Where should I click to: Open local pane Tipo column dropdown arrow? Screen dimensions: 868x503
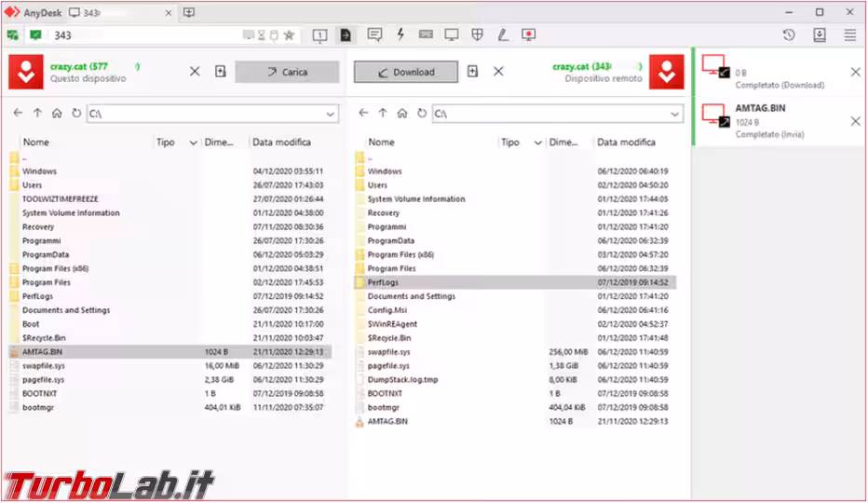[193, 143]
